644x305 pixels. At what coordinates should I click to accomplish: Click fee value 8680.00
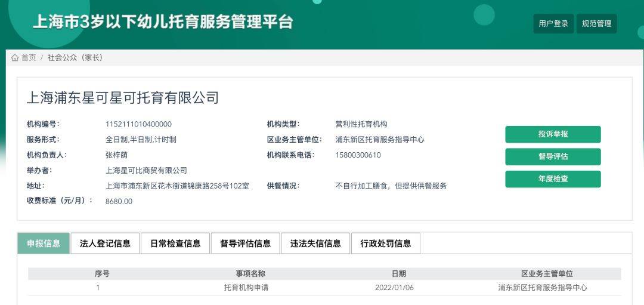click(119, 201)
